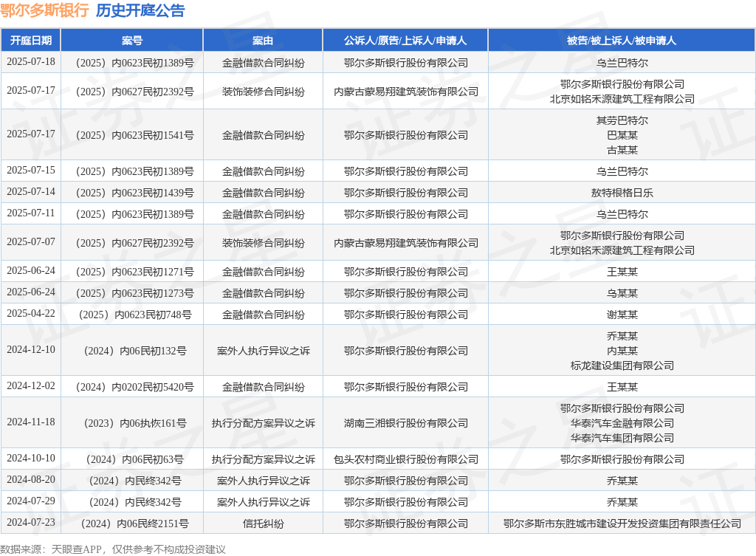Click the 开庭日期 column header
Screen dimensions: 756x556
pyautogui.click(x=31, y=41)
